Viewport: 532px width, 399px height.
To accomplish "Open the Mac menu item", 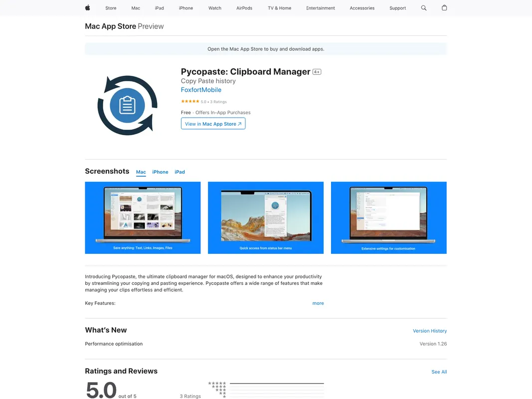I will pyautogui.click(x=136, y=8).
